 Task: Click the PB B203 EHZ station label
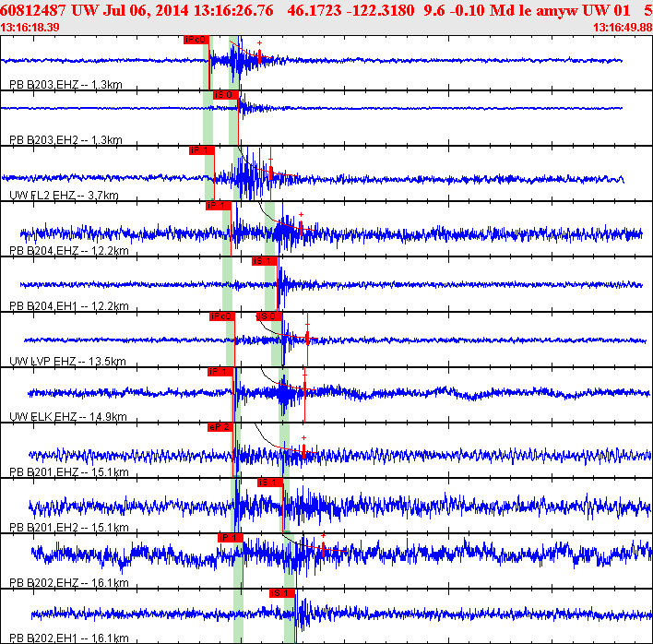65,85
